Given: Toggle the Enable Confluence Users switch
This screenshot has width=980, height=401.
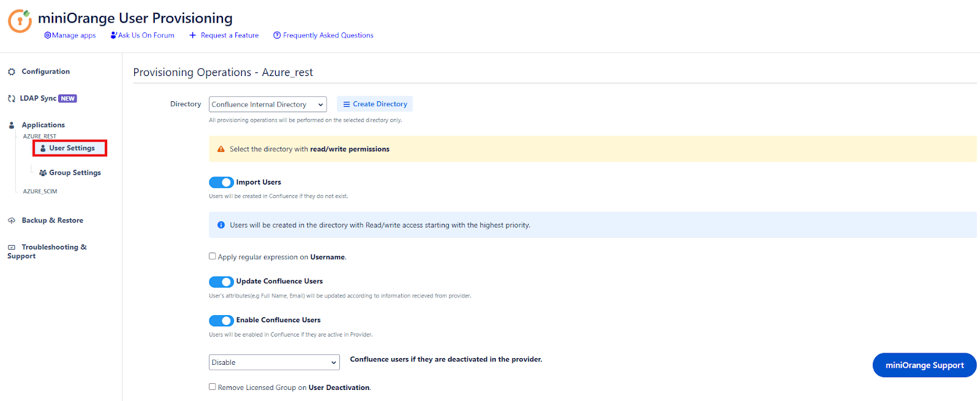Looking at the screenshot, I should [221, 321].
